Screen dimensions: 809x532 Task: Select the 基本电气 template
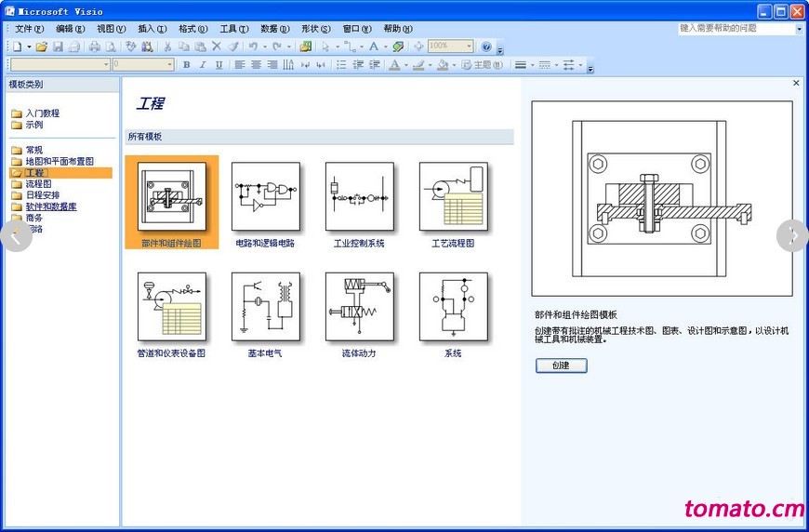pos(265,314)
